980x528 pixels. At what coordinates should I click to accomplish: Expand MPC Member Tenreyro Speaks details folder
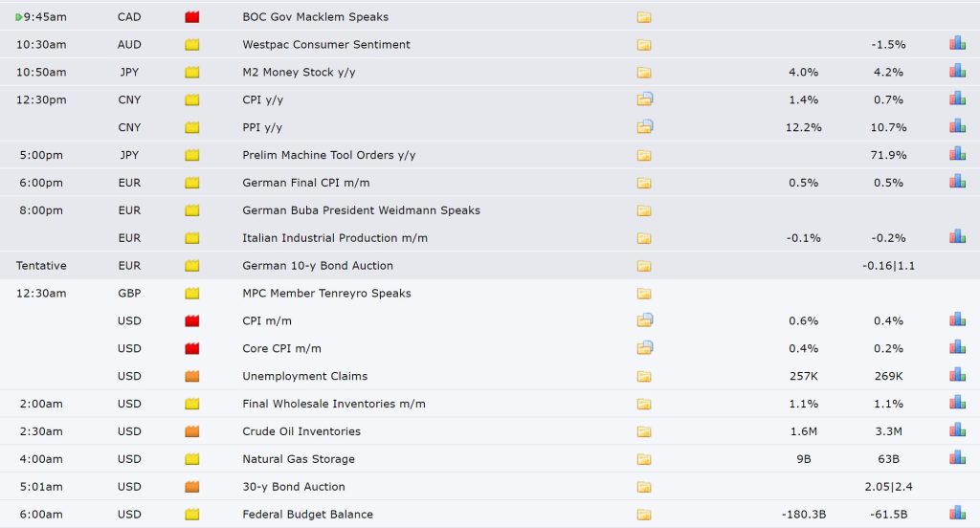[644, 294]
